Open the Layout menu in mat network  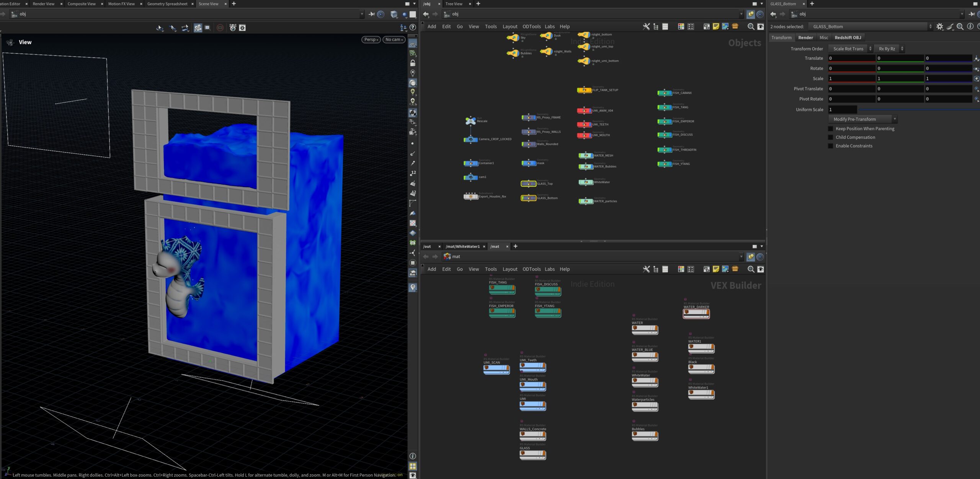(510, 269)
